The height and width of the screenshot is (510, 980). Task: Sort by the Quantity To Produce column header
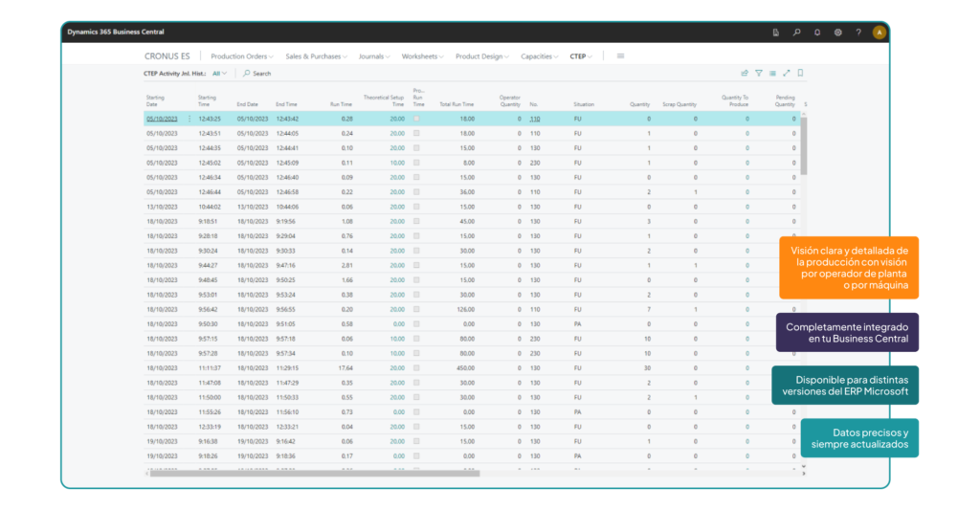tap(735, 100)
